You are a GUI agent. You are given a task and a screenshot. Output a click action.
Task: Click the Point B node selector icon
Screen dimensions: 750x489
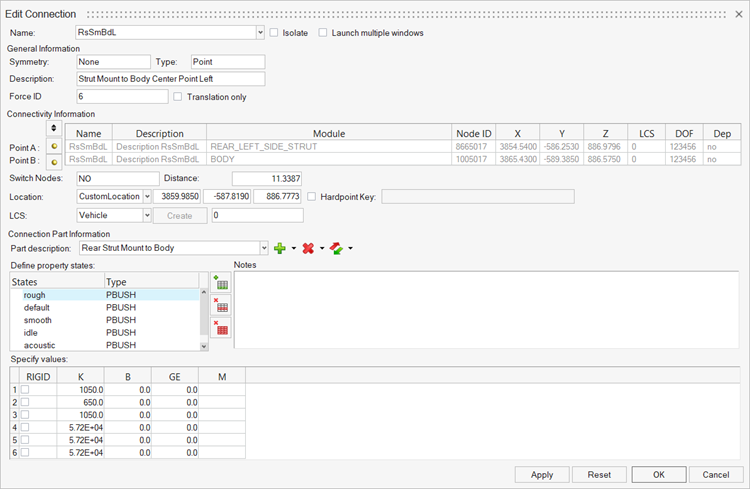pyautogui.click(x=54, y=160)
